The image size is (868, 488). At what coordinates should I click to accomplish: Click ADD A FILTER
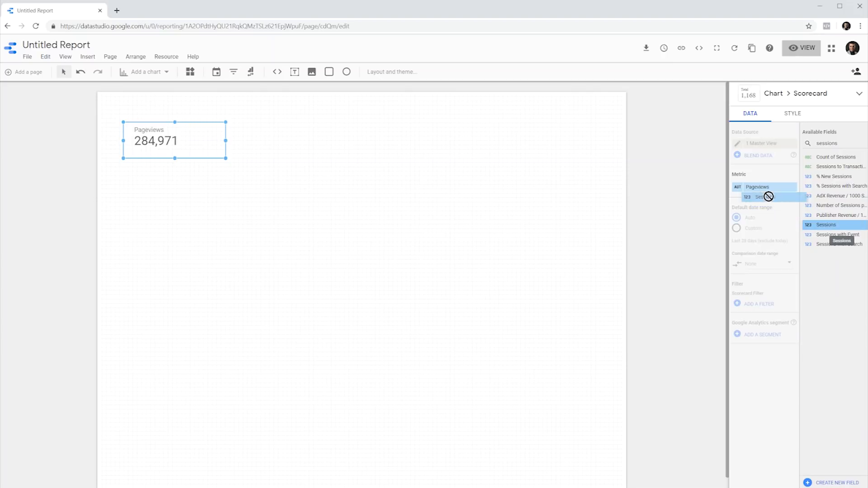coord(754,304)
